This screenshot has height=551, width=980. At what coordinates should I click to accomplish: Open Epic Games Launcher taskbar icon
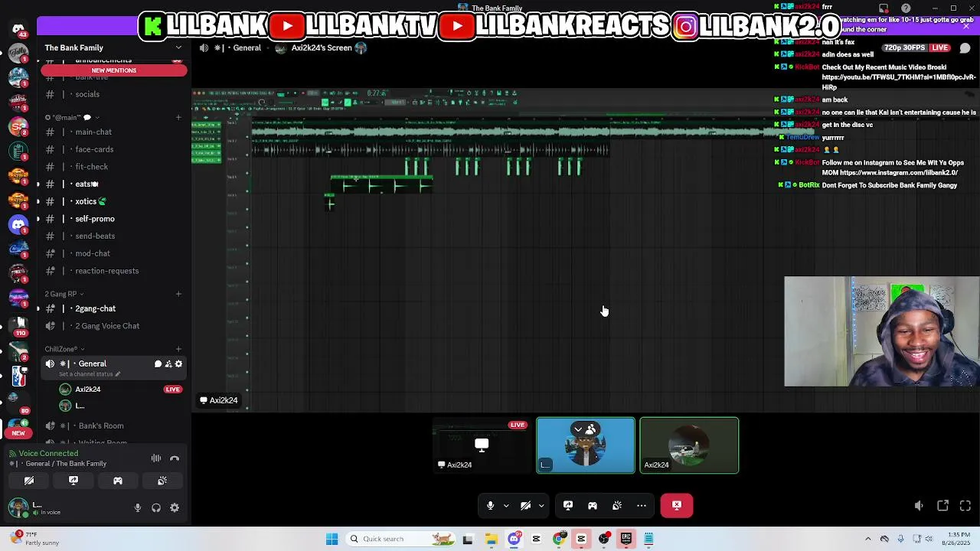point(626,539)
